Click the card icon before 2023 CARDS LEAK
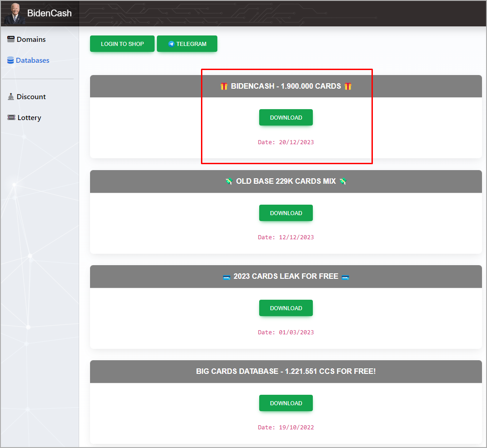The height and width of the screenshot is (448, 487). (226, 277)
